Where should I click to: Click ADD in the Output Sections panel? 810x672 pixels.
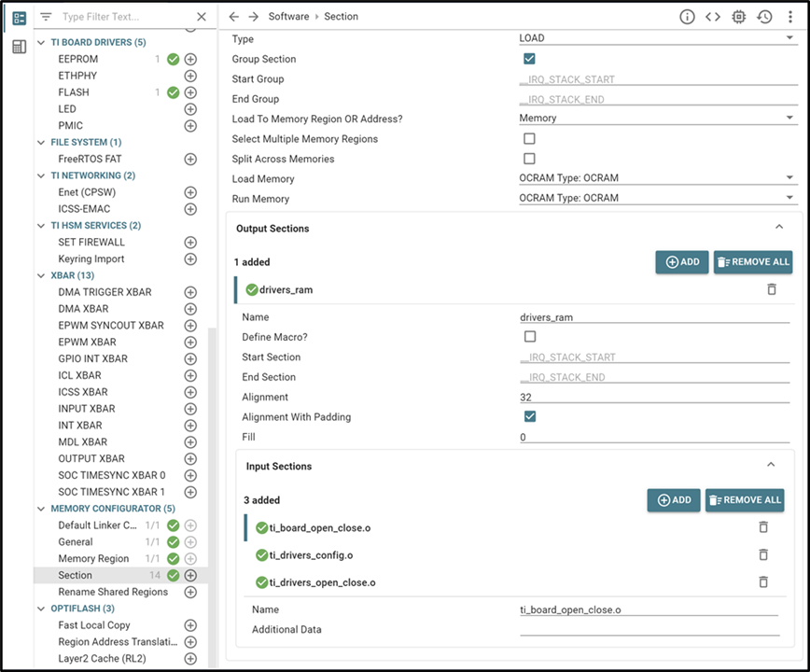click(x=682, y=262)
